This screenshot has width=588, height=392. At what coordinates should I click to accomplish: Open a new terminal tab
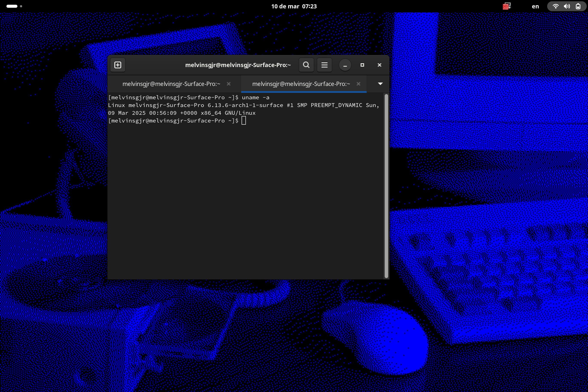pyautogui.click(x=118, y=65)
